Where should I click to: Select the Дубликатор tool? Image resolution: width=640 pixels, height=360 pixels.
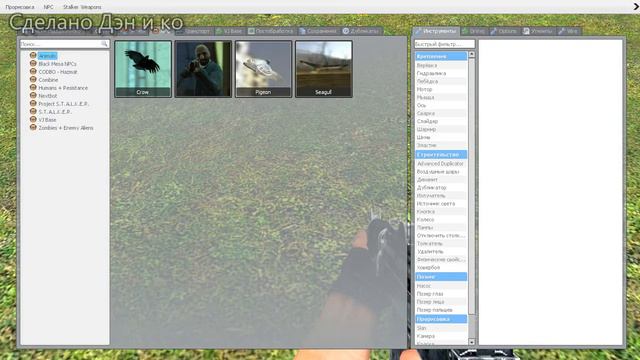(x=441, y=188)
